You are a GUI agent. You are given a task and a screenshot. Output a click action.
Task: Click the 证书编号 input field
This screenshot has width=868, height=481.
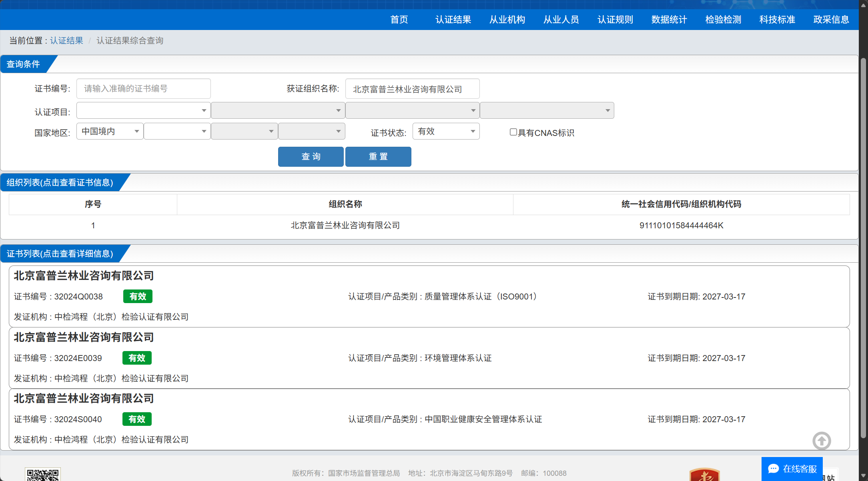pos(143,89)
